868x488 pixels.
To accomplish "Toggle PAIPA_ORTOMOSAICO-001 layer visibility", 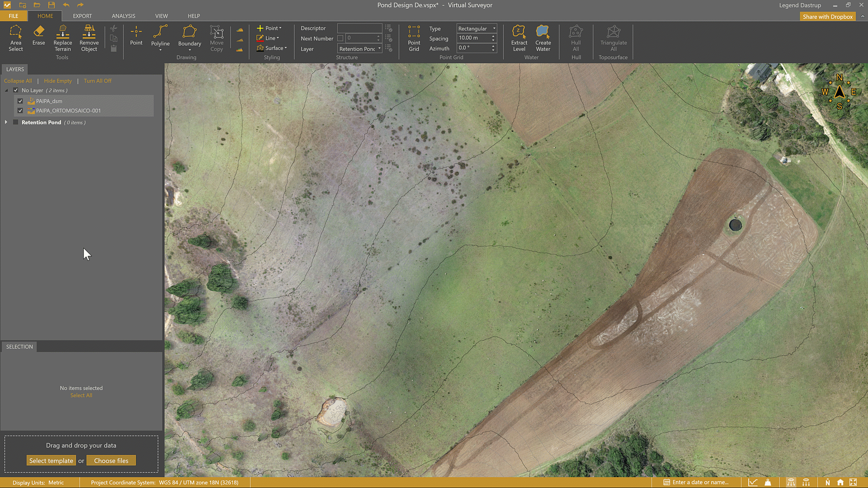I will pos(20,111).
